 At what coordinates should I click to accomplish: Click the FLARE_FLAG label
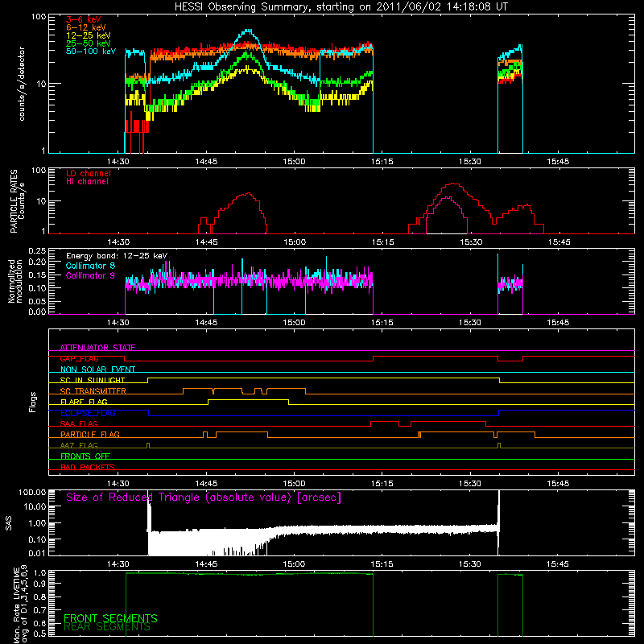pyautogui.click(x=84, y=402)
